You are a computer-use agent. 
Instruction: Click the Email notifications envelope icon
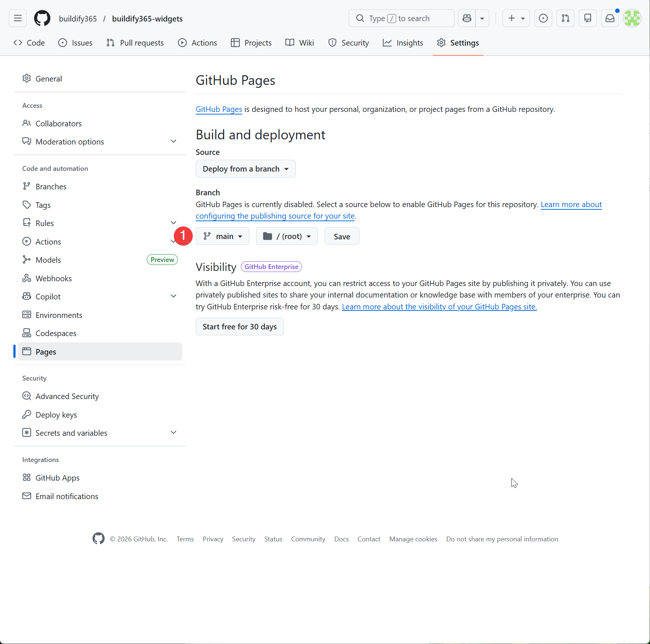[27, 496]
